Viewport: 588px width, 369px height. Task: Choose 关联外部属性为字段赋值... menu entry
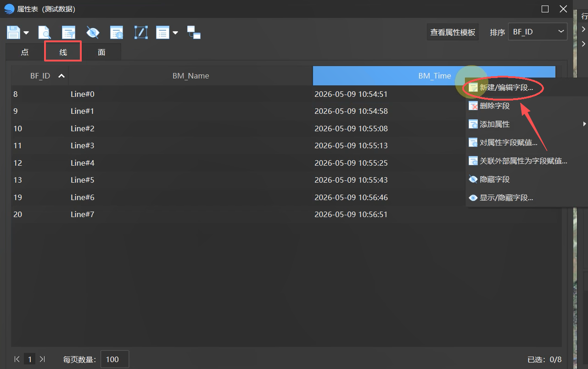tap(523, 161)
